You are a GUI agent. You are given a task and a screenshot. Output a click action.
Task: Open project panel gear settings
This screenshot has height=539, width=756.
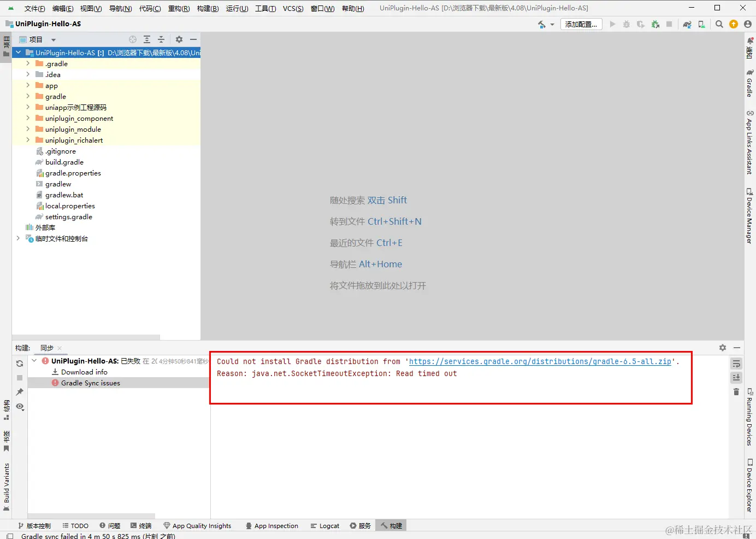click(179, 39)
